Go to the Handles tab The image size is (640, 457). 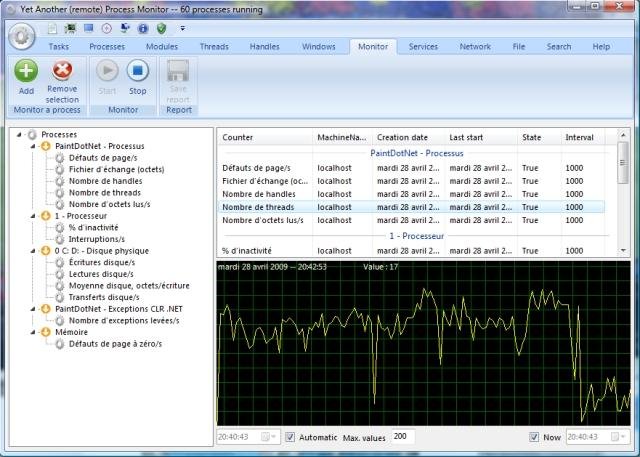tap(264, 47)
